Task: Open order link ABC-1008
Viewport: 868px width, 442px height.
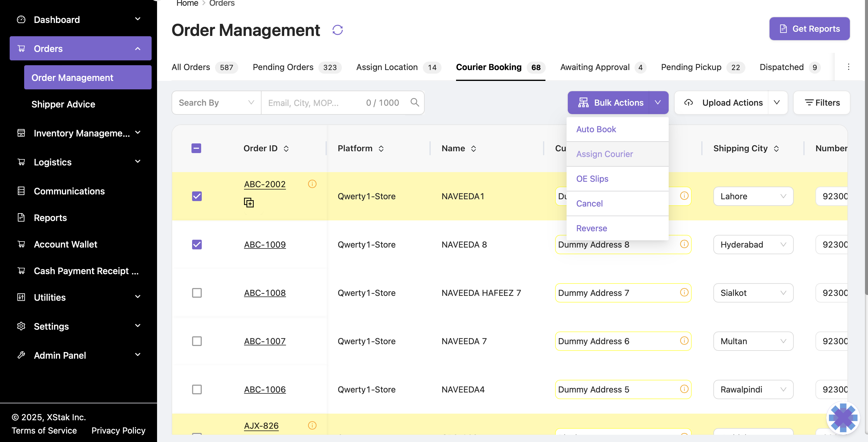Action: pyautogui.click(x=265, y=293)
